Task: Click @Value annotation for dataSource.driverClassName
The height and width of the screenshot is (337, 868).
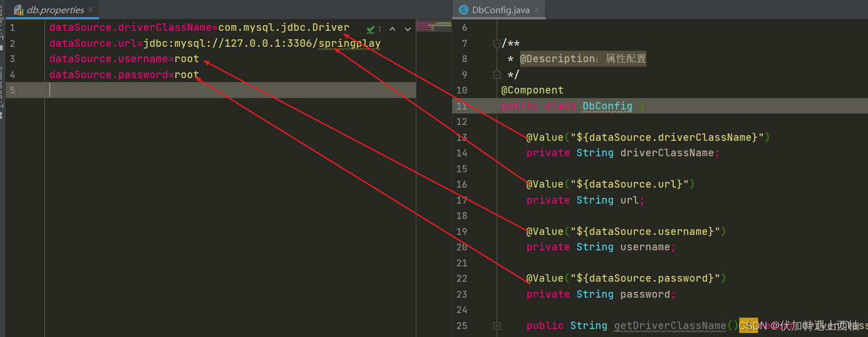Action: (x=648, y=137)
